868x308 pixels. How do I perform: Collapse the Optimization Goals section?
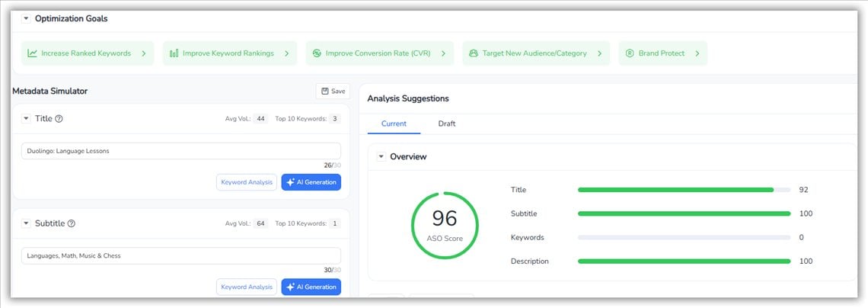[26, 19]
